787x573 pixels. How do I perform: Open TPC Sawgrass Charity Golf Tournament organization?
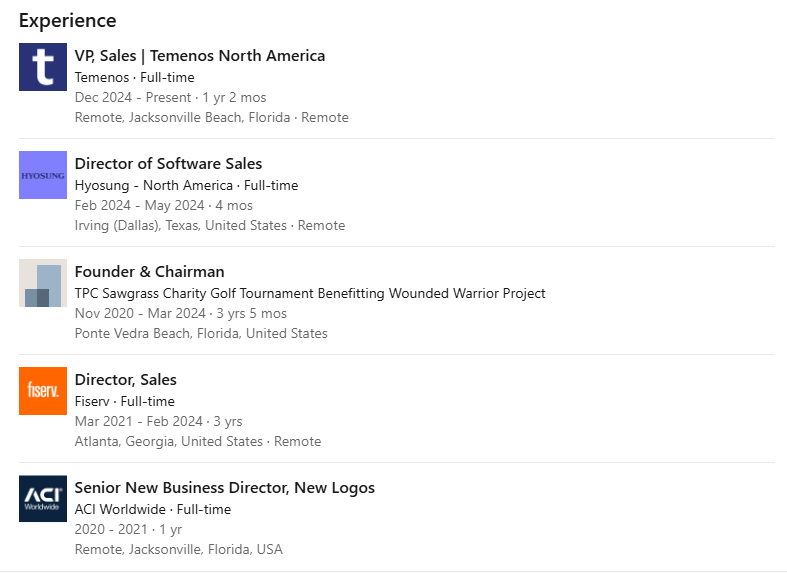tap(310, 293)
